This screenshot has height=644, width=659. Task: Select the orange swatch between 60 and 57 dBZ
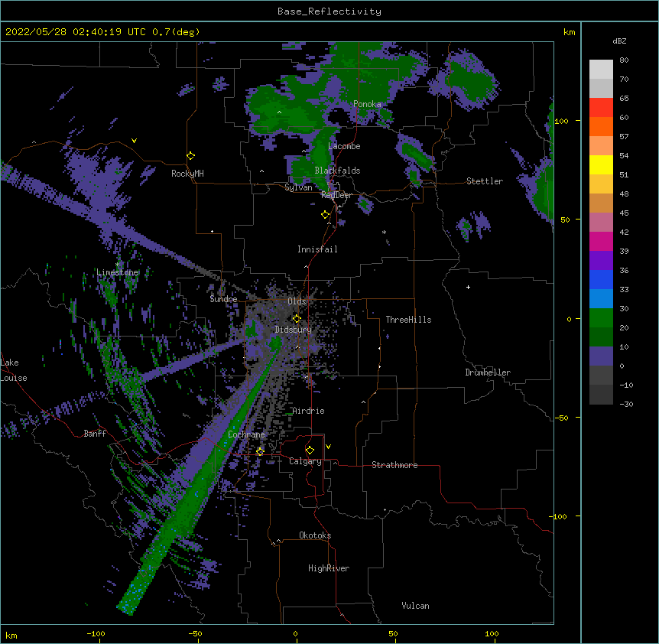(601, 126)
